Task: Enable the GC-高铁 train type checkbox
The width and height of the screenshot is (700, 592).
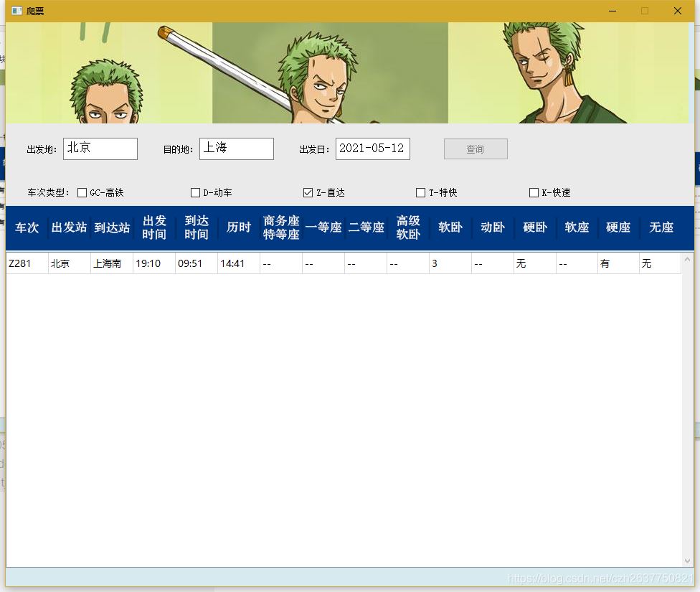Action: [82, 192]
